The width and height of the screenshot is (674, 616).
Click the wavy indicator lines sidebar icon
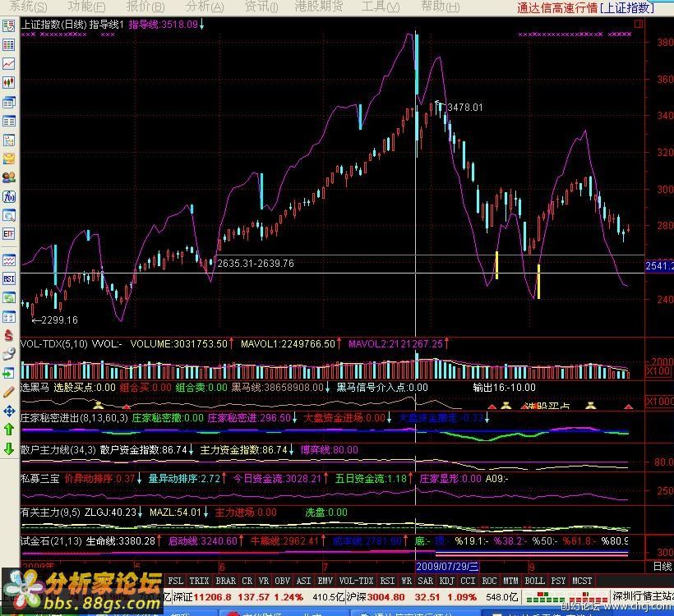[x=8, y=260]
